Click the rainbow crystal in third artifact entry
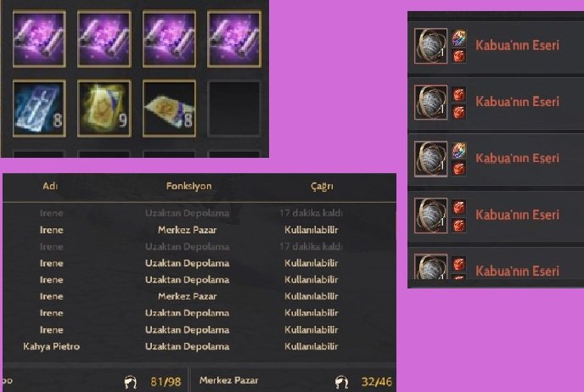The height and width of the screenshot is (392, 584). point(459,150)
